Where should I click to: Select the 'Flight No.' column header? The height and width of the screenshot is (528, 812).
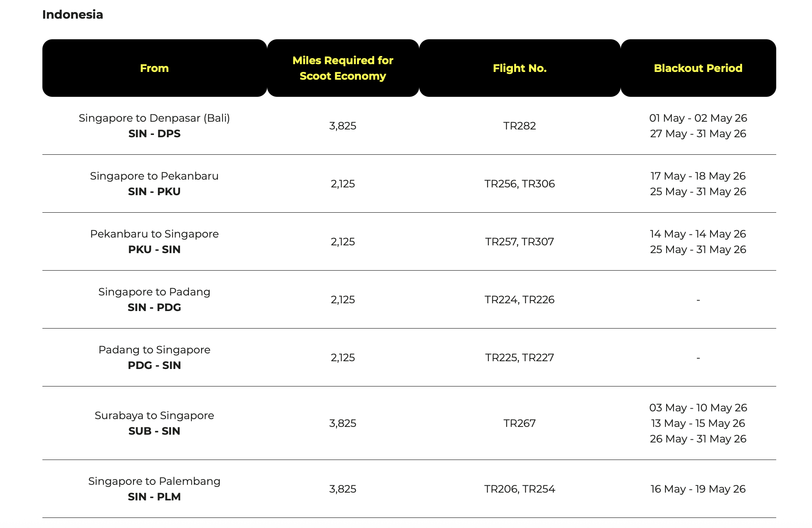(x=520, y=68)
